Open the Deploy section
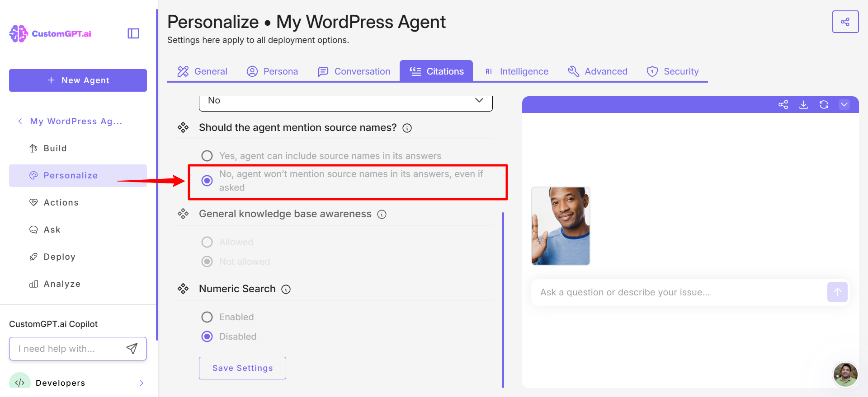This screenshot has width=868, height=397. click(78, 257)
